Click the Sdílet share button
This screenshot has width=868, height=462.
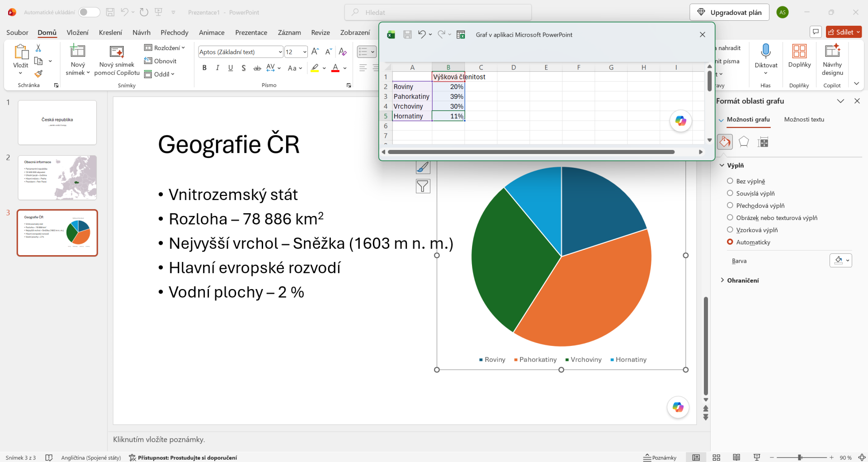coord(844,32)
